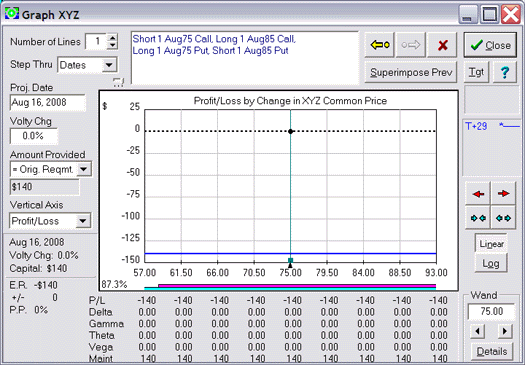Click the small icon below Step Thru dropdown

(x=119, y=82)
